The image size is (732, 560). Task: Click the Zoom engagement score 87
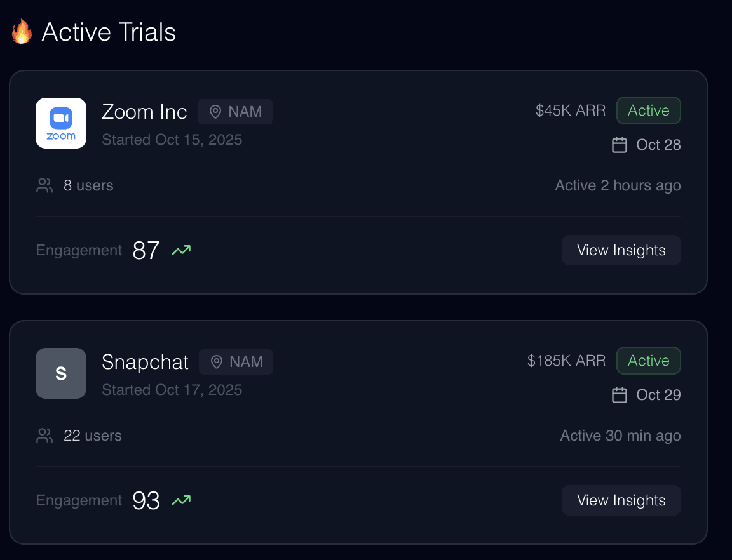click(x=146, y=251)
